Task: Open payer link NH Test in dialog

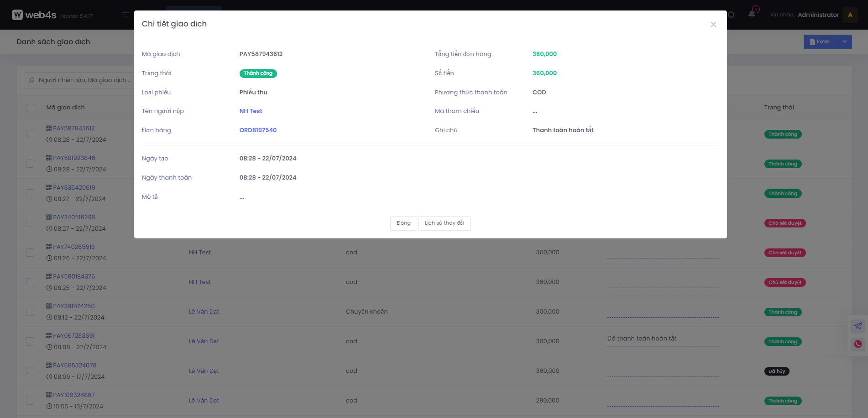Action: [x=251, y=111]
